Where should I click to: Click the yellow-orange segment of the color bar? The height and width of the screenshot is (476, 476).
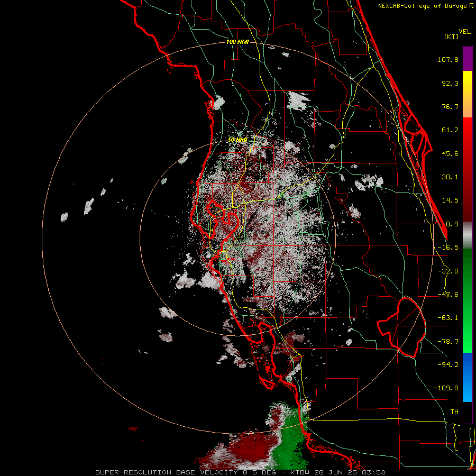click(x=467, y=94)
